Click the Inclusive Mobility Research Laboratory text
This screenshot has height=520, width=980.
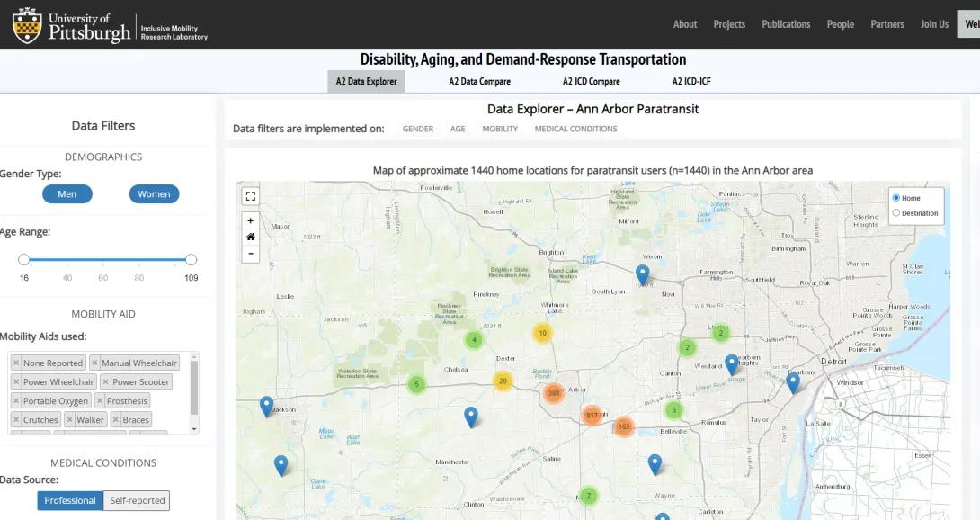pyautogui.click(x=174, y=32)
